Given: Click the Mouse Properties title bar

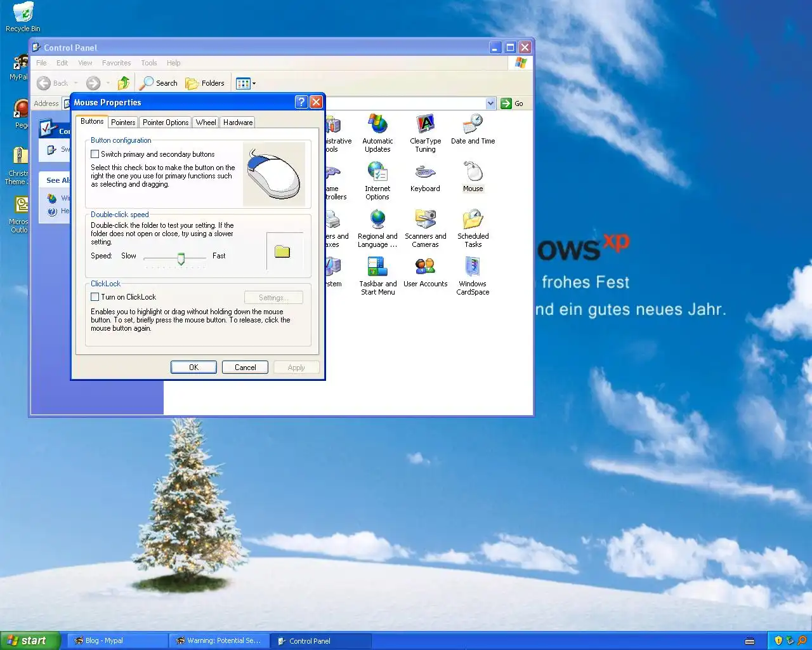Looking at the screenshot, I should 183,102.
